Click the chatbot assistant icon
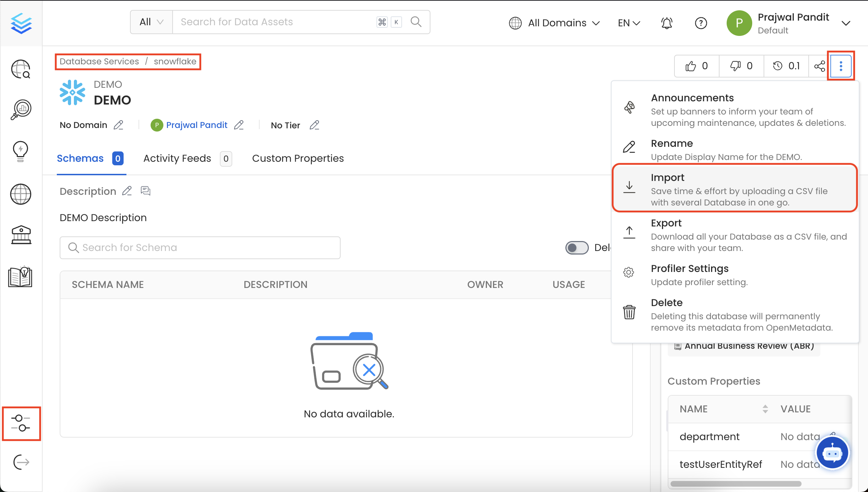 coord(832,452)
